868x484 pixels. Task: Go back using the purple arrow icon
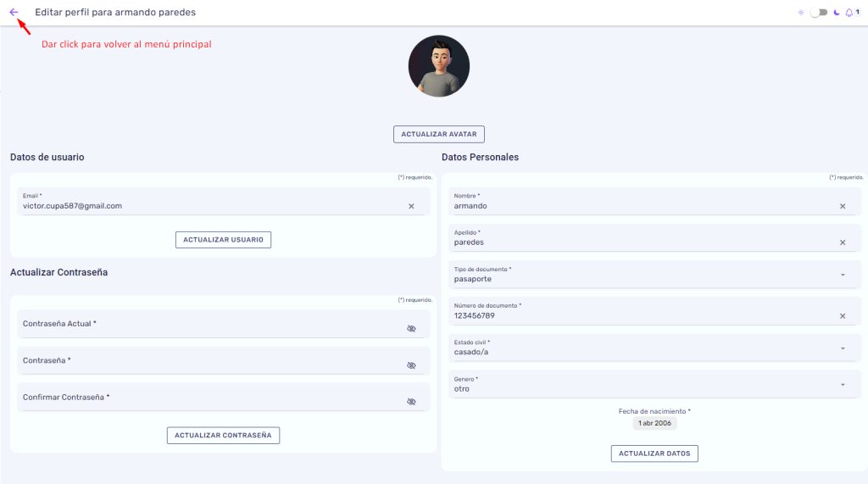point(14,12)
